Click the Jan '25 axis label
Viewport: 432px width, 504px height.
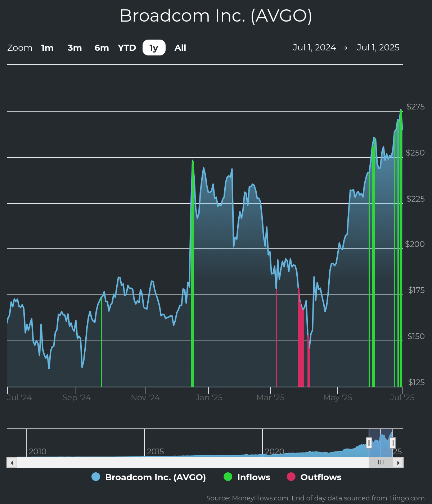click(x=209, y=397)
